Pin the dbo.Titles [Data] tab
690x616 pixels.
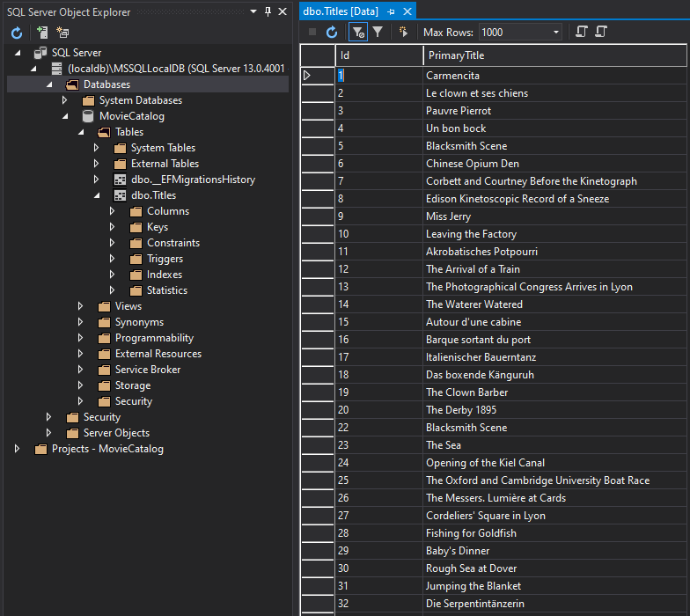click(x=391, y=11)
